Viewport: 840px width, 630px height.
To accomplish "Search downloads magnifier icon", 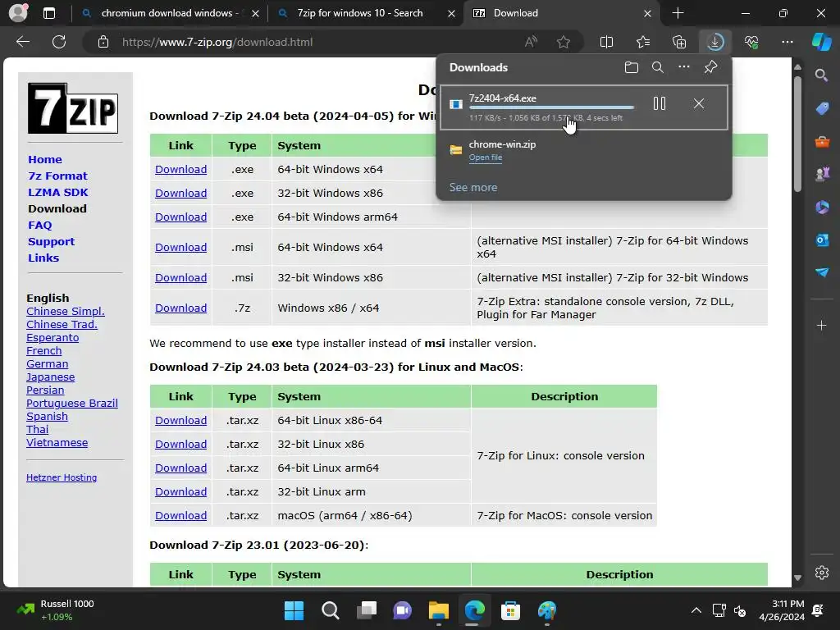I will [658, 67].
